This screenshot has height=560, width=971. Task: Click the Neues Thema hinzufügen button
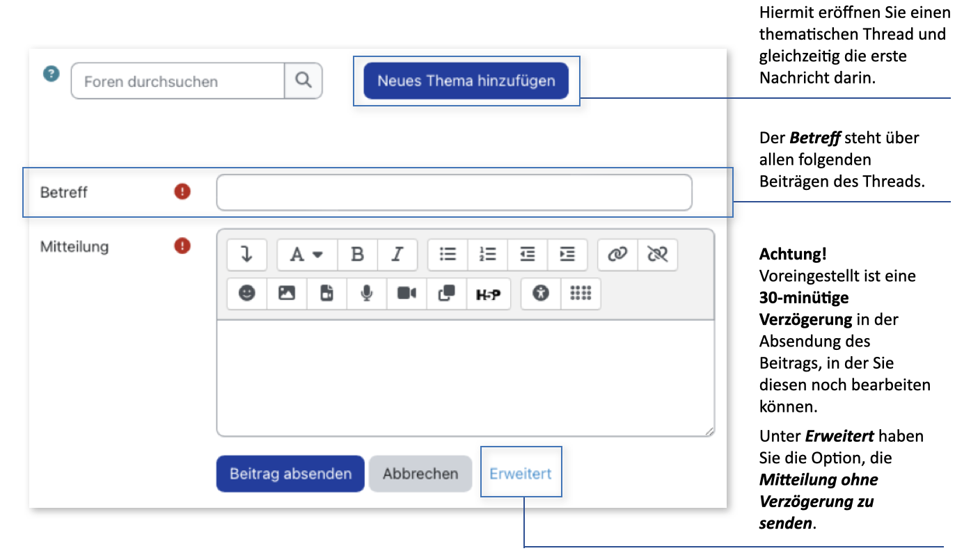pyautogui.click(x=466, y=81)
